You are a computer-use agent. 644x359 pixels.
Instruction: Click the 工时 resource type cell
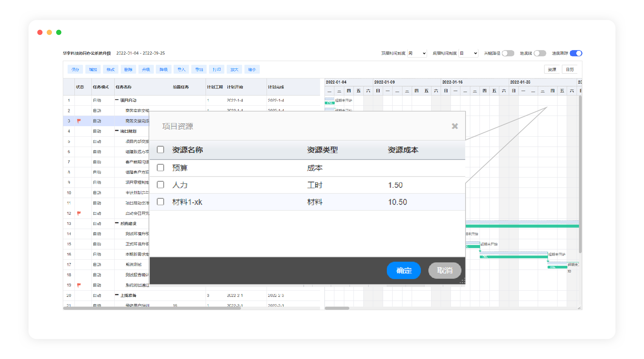click(315, 185)
